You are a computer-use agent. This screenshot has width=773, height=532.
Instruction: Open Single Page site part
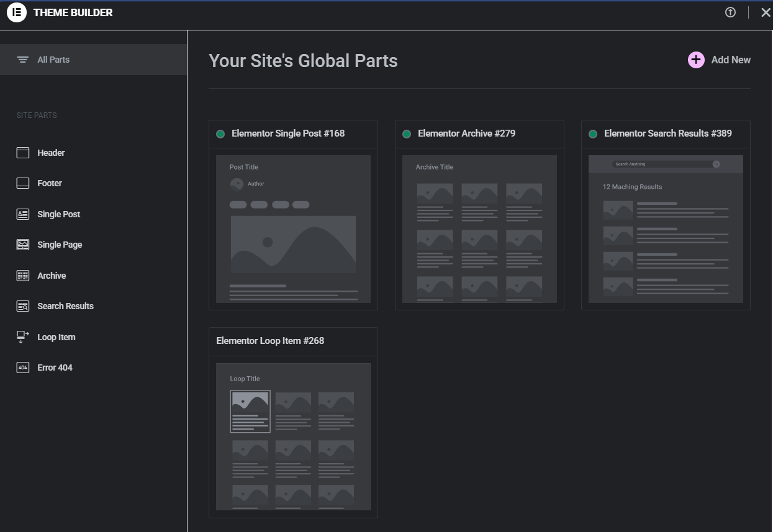point(60,245)
